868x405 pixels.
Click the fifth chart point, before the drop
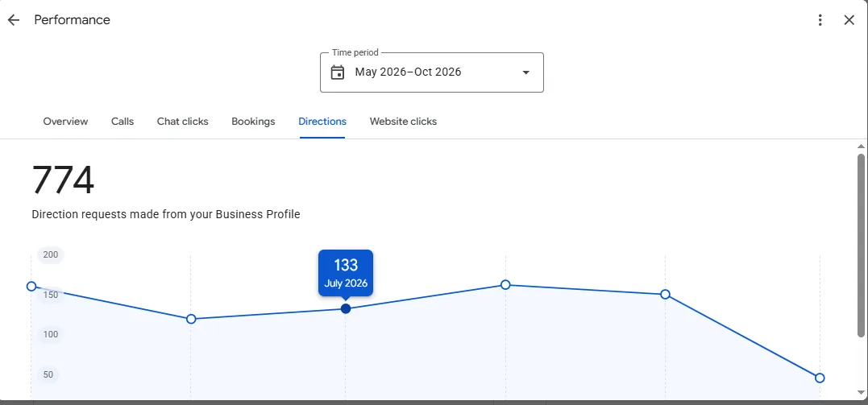coord(666,295)
